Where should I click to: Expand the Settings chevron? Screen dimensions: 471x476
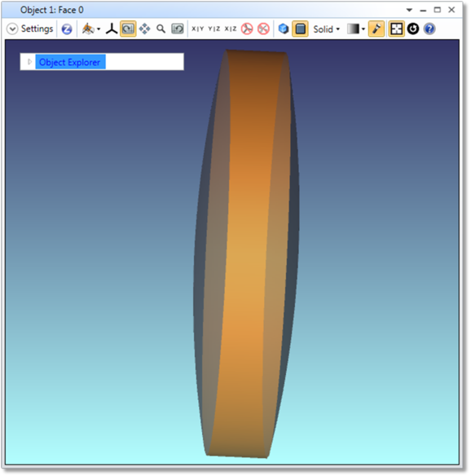point(12,29)
